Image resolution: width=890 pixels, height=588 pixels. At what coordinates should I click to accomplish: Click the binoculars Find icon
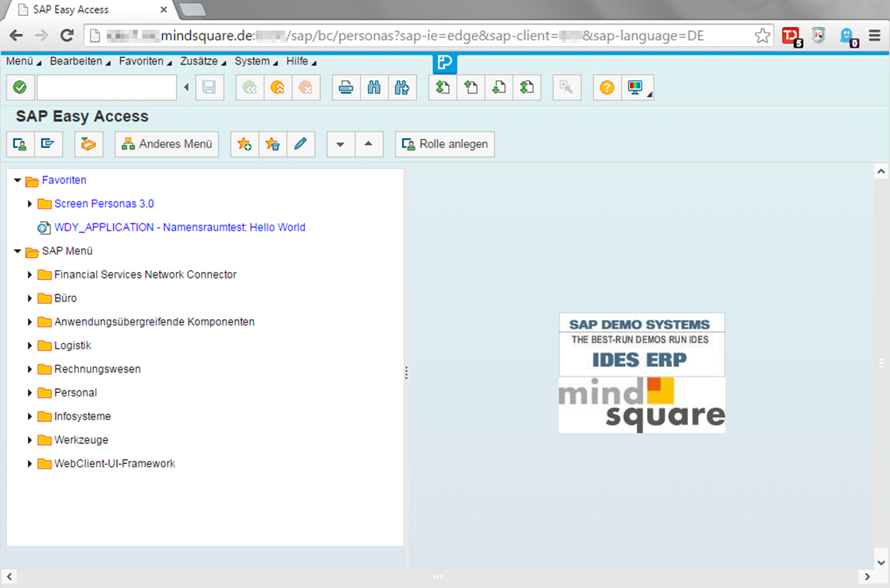click(x=374, y=88)
